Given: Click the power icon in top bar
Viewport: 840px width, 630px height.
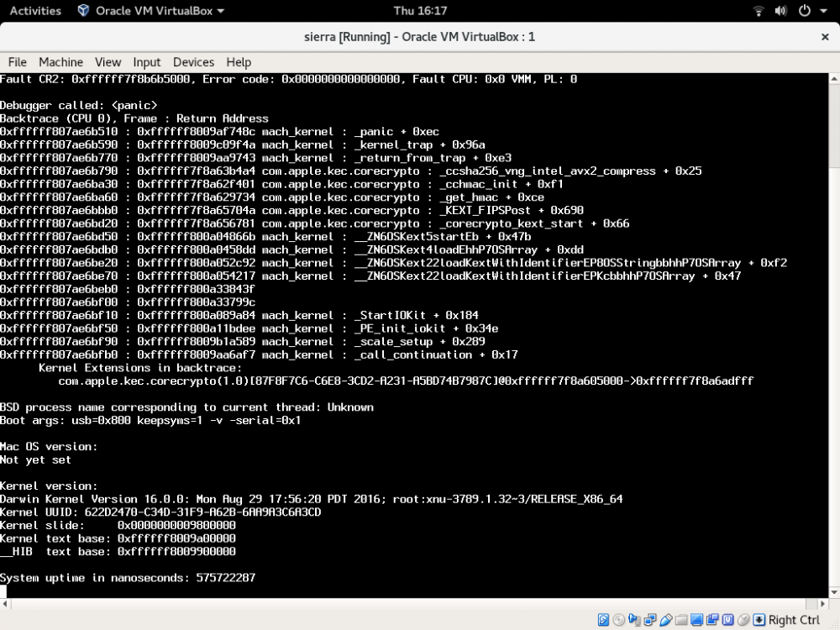Looking at the screenshot, I should point(804,11).
